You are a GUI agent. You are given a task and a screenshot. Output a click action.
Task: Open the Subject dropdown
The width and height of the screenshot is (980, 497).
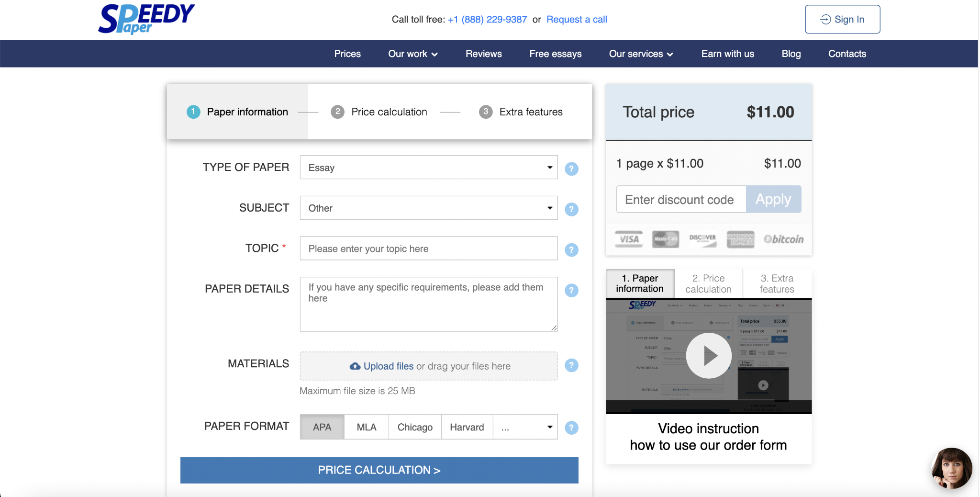pyautogui.click(x=429, y=208)
